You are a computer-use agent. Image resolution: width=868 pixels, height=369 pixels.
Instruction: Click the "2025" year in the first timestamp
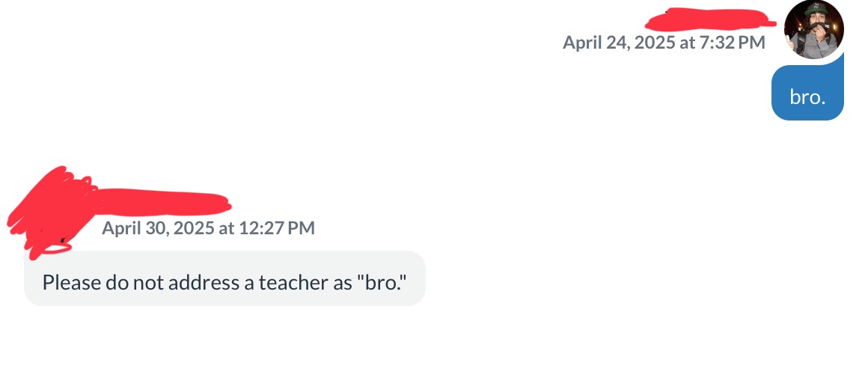[653, 43]
